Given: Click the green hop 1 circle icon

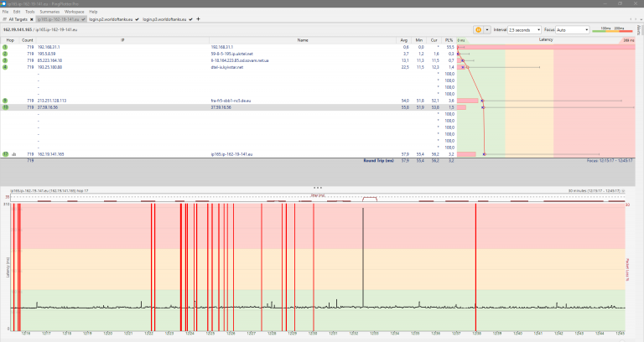Looking at the screenshot, I should [5, 47].
